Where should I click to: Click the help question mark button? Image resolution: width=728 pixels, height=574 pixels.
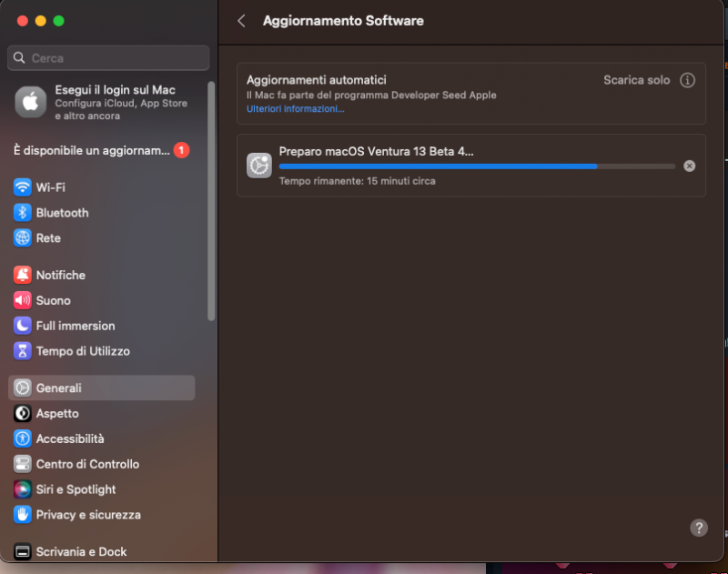click(x=699, y=528)
